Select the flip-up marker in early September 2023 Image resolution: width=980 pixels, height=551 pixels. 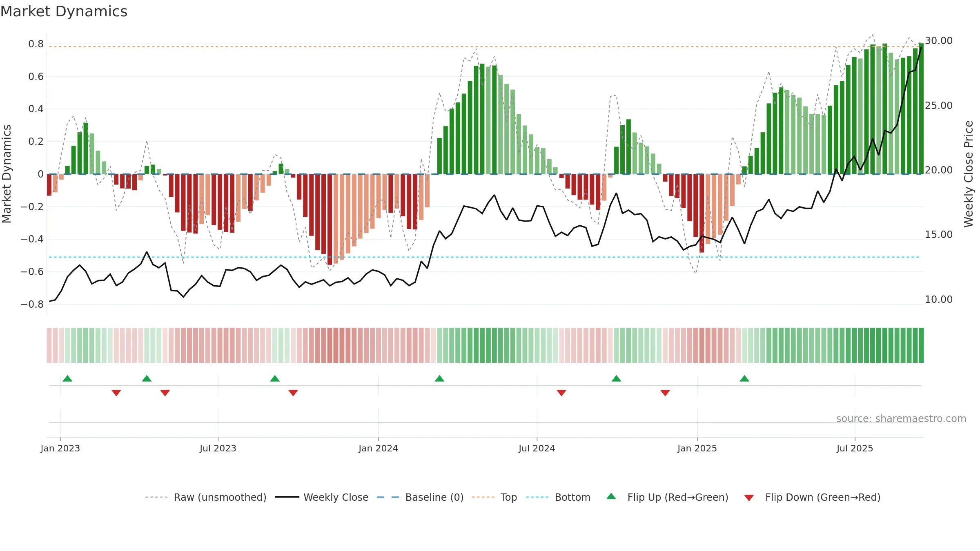point(275,378)
